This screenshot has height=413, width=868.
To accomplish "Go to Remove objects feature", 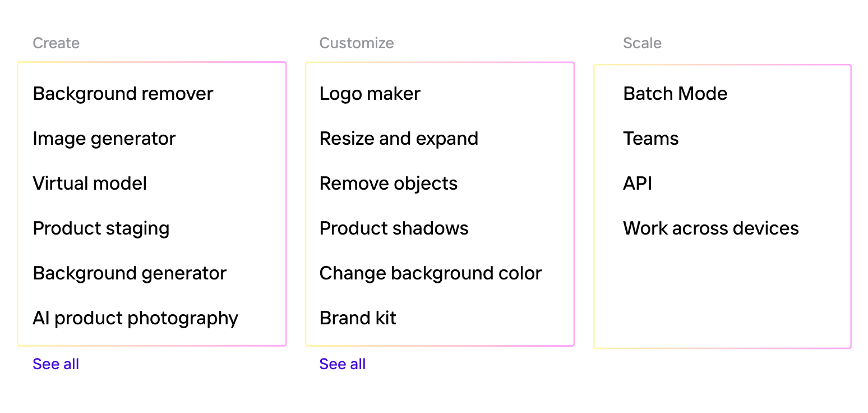I will point(389,183).
